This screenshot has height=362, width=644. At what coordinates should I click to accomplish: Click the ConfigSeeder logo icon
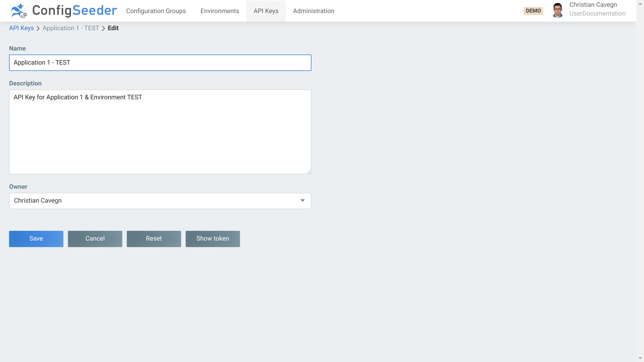(x=19, y=11)
